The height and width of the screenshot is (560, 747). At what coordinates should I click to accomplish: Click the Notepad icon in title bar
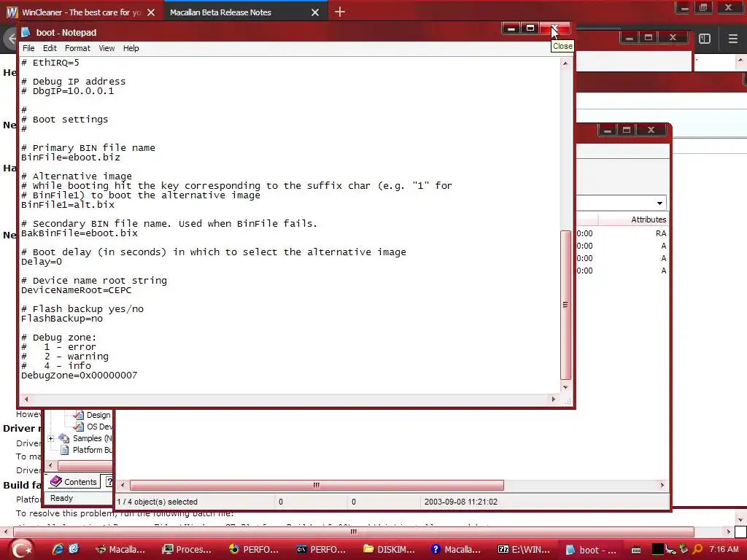tap(26, 32)
